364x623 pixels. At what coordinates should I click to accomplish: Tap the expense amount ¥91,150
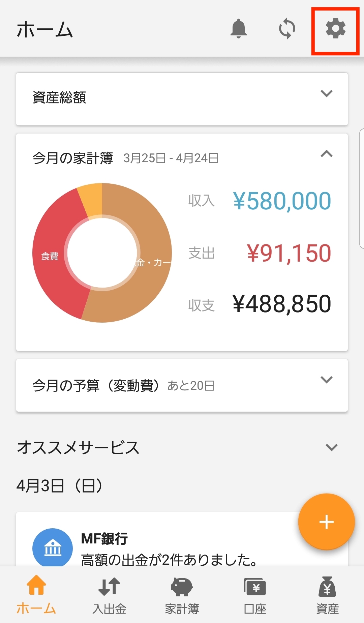pos(289,253)
